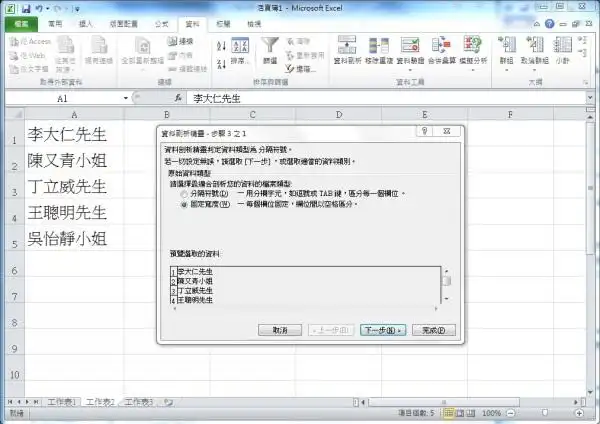Click cell containing 吳怡靜小姐

pyautogui.click(x=74, y=239)
